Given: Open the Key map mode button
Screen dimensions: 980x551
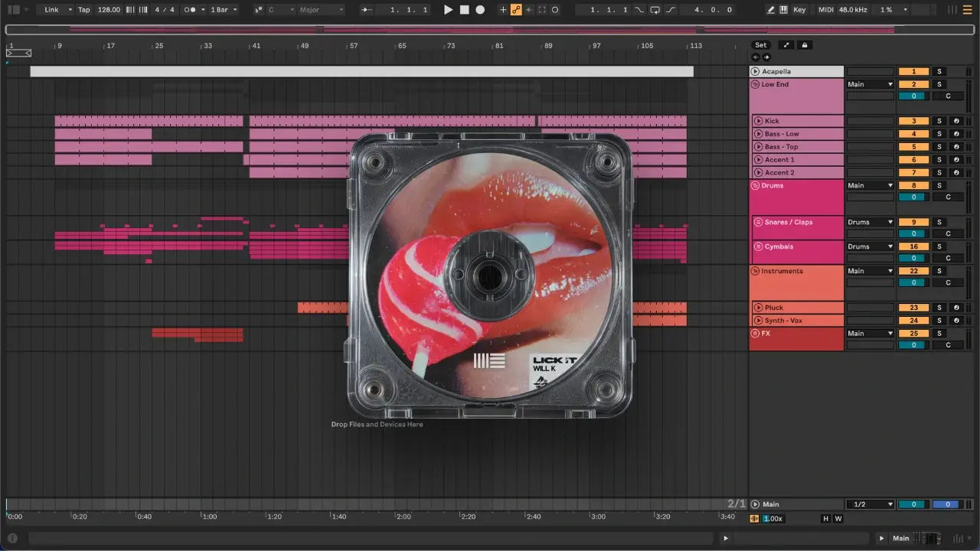Looking at the screenshot, I should coord(799,10).
